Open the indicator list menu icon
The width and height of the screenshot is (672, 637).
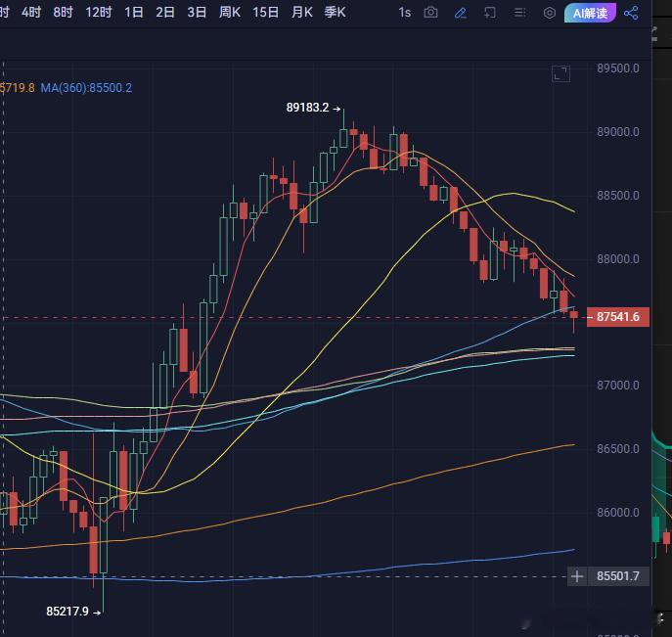tap(519, 13)
